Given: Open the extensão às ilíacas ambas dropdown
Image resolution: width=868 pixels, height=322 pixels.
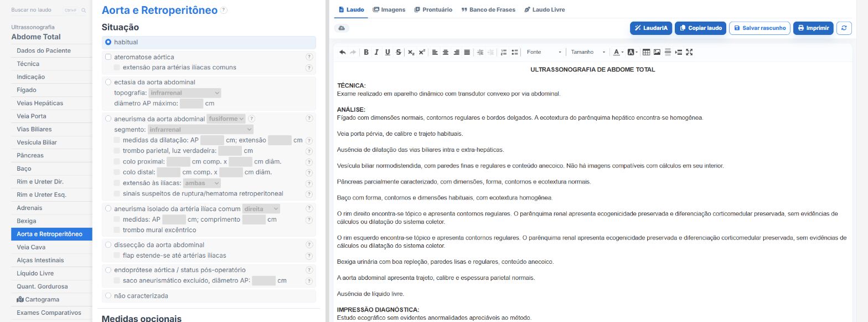Looking at the screenshot, I should pyautogui.click(x=201, y=183).
